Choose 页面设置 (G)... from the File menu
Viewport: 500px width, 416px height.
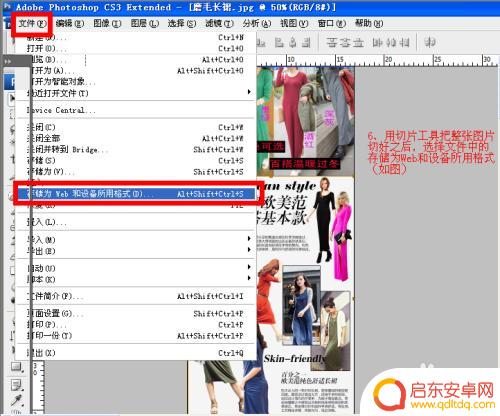pyautogui.click(x=136, y=314)
